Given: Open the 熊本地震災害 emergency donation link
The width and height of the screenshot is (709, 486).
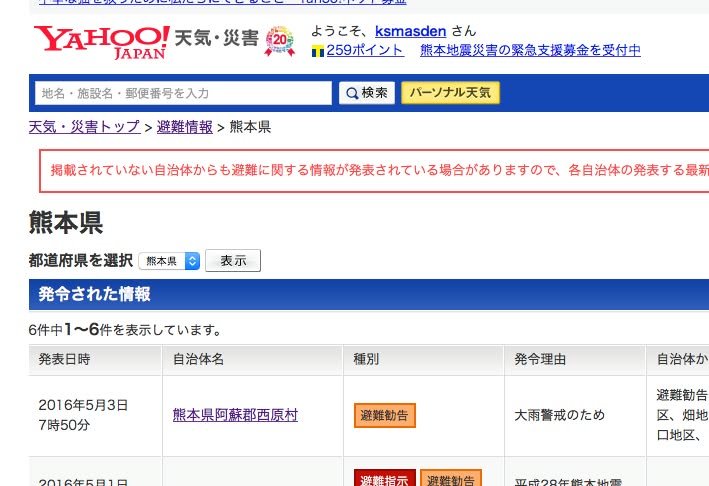Looking at the screenshot, I should tap(530, 50).
